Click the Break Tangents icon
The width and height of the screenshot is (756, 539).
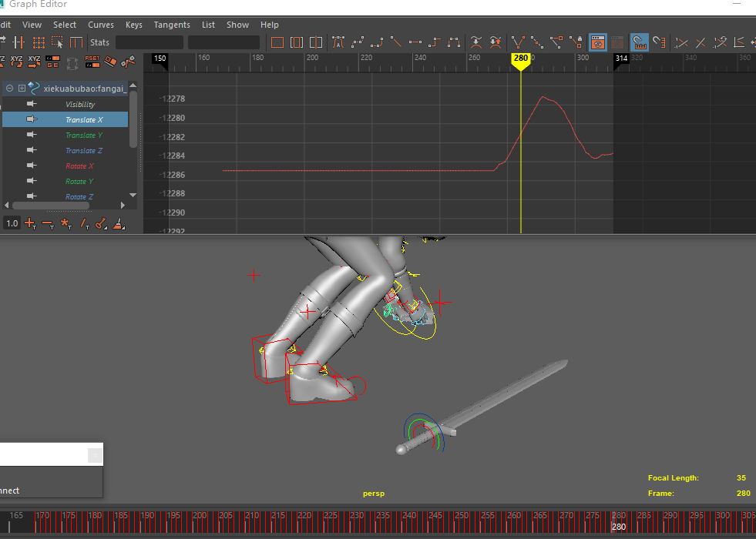pos(518,42)
